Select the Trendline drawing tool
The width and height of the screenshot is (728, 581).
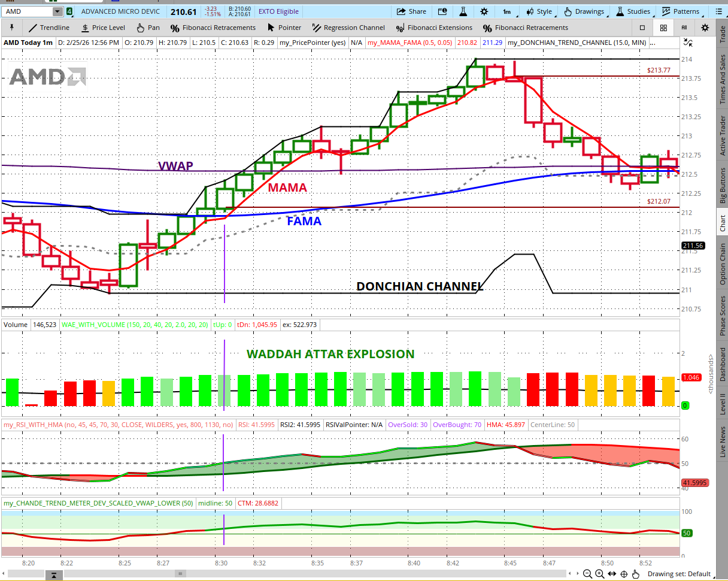coord(48,28)
